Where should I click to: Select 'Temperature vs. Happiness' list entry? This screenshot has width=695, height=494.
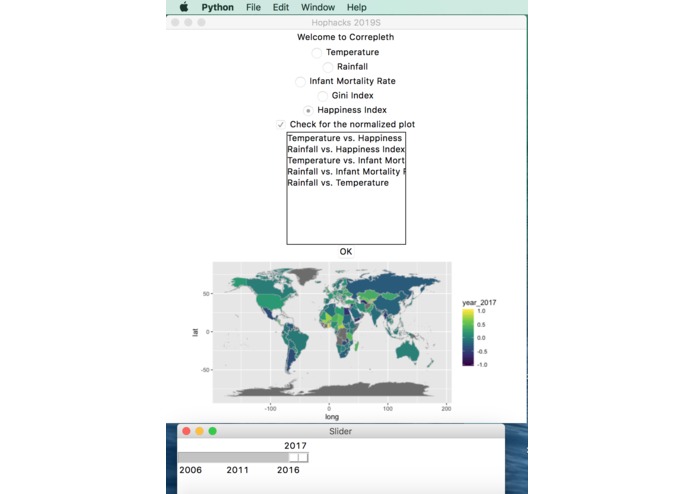tap(346, 138)
